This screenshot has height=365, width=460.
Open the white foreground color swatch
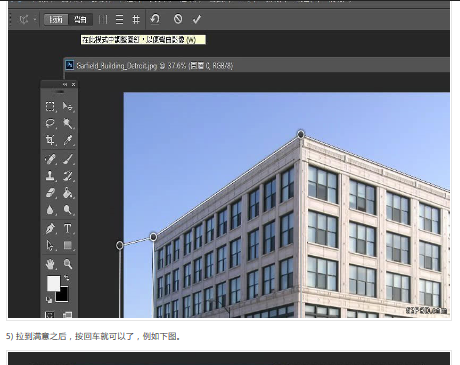click(53, 283)
